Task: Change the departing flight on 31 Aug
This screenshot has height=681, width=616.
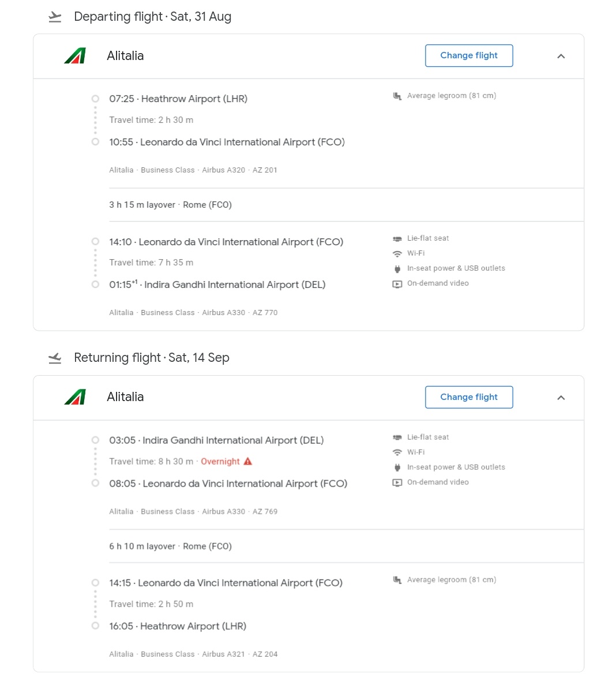Action: [x=468, y=55]
